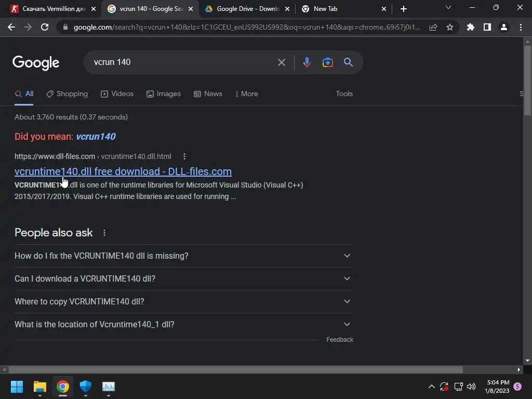Clear the search box text

(x=281, y=62)
